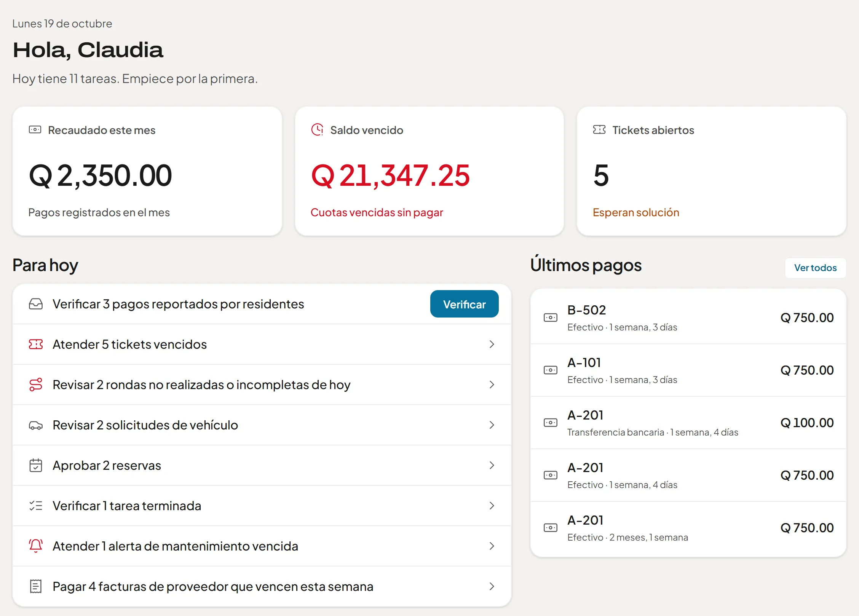
Task: Open the chevron for Atender 5 tickets vencidos
Action: click(x=492, y=344)
